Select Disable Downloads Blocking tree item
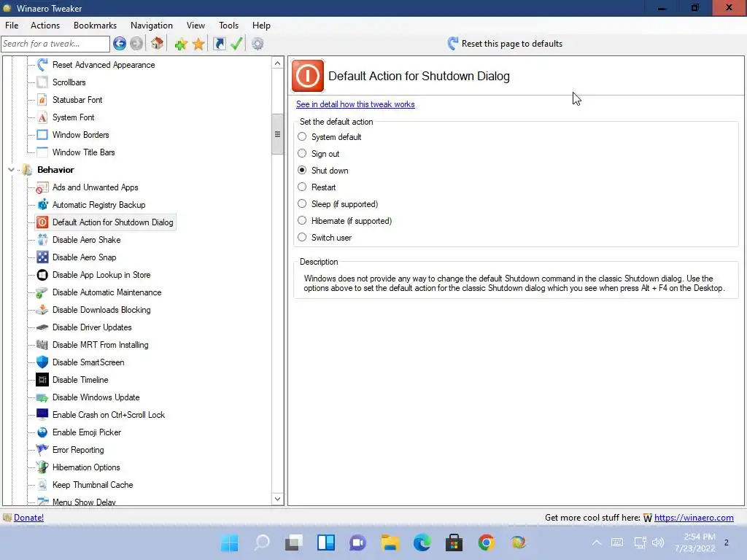 (x=101, y=310)
